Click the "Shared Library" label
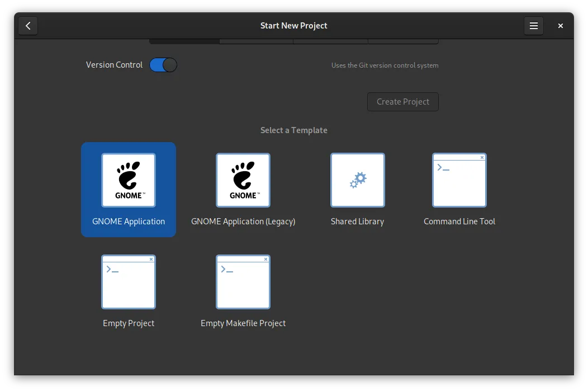Image resolution: width=588 pixels, height=391 pixels. pos(357,222)
